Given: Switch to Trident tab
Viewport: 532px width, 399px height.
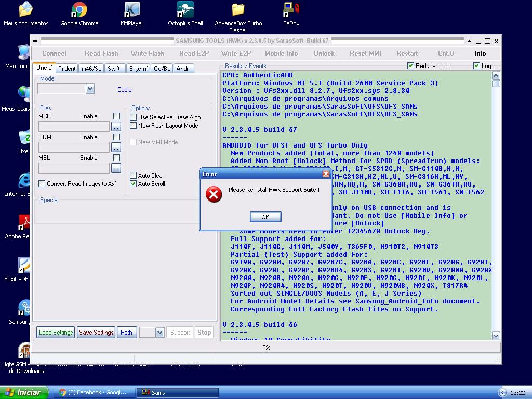Looking at the screenshot, I should coord(67,68).
